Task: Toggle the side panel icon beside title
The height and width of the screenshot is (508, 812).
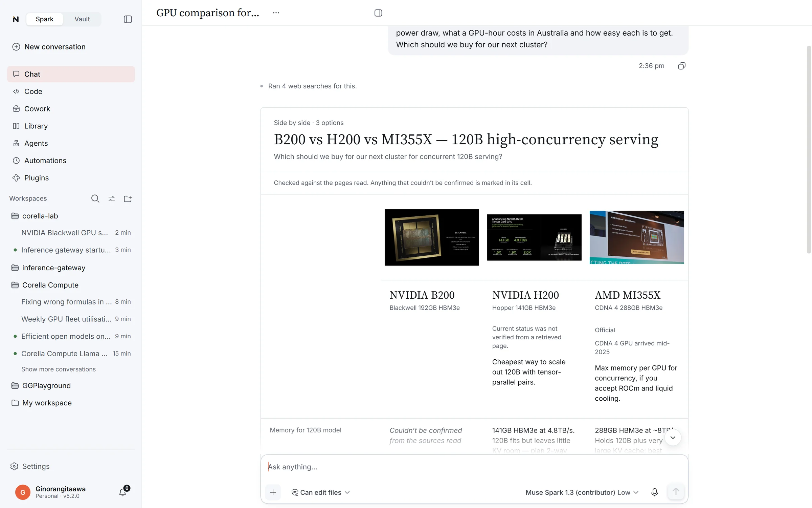Action: (378, 13)
